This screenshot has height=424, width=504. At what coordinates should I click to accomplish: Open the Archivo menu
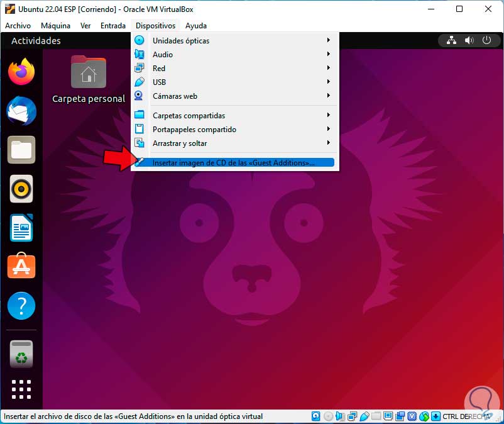click(x=18, y=26)
